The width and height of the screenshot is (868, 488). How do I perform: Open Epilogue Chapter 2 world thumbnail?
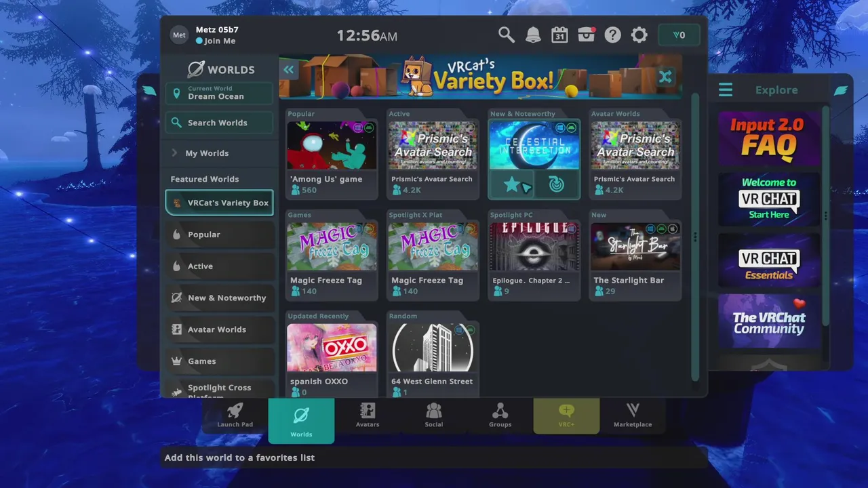534,247
